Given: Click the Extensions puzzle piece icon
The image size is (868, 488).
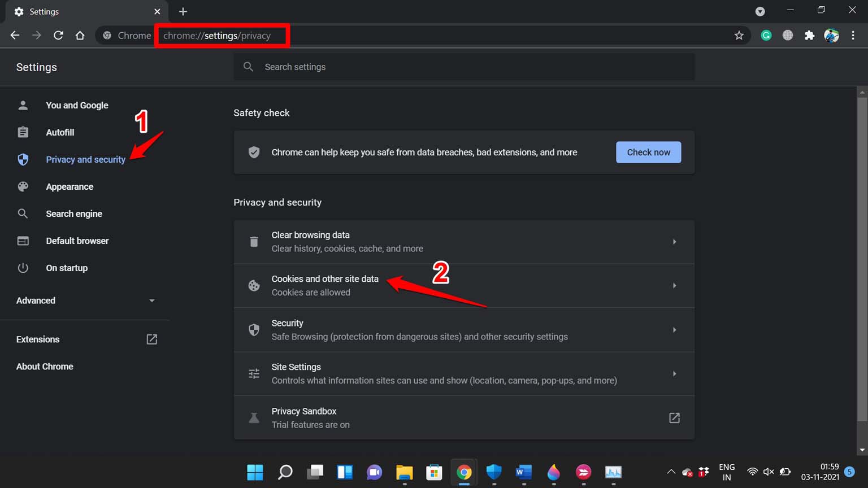Looking at the screenshot, I should click(x=809, y=35).
